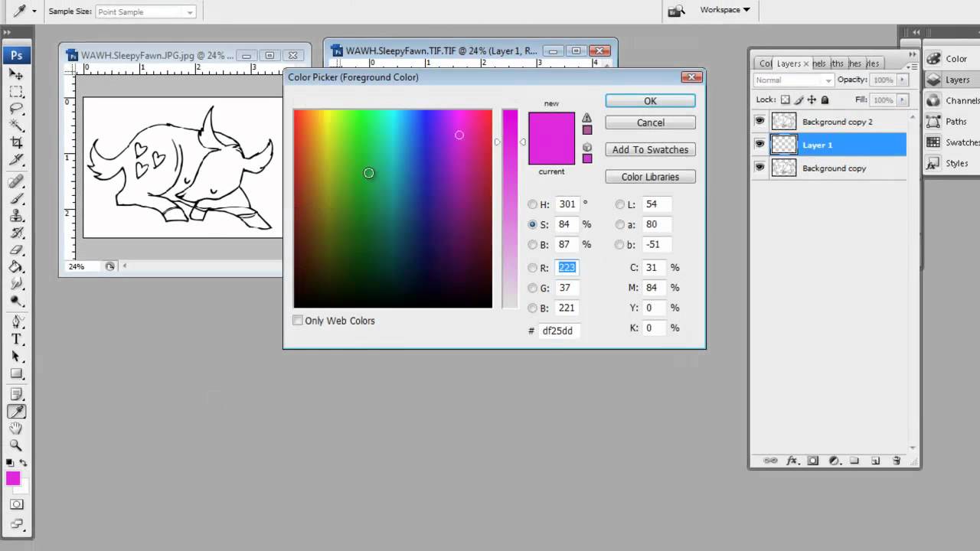Select the Paint Bucket tool
The width and height of the screenshot is (980, 551).
[16, 266]
